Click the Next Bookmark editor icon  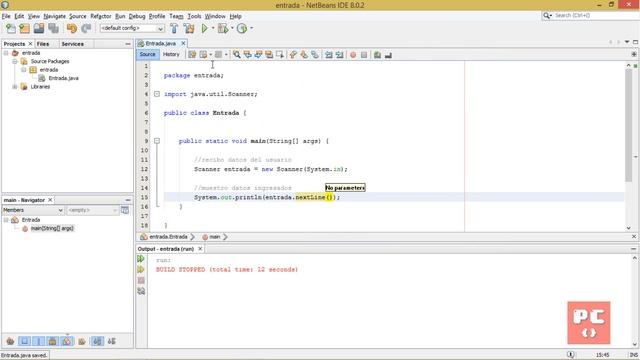(304, 55)
